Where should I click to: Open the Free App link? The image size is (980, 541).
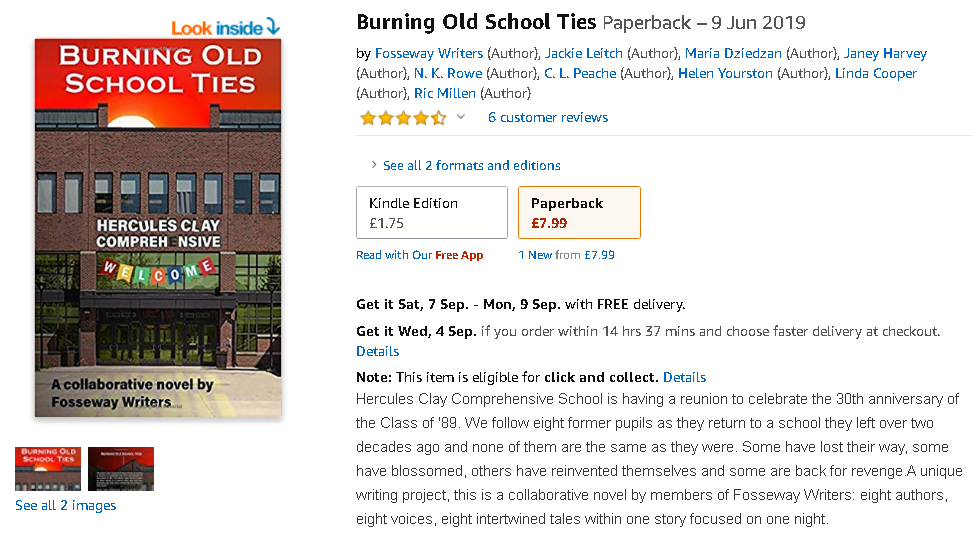point(459,255)
